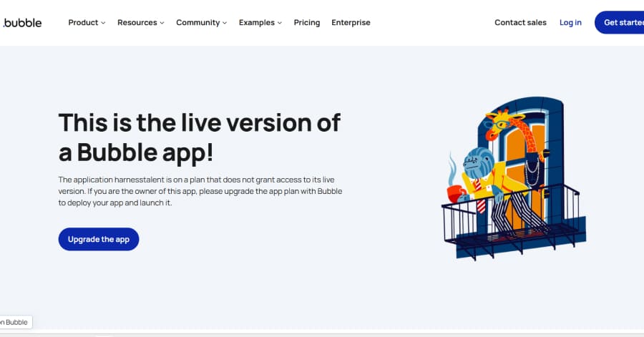Open the Enterprise page
The height and width of the screenshot is (337, 644).
coord(351,23)
